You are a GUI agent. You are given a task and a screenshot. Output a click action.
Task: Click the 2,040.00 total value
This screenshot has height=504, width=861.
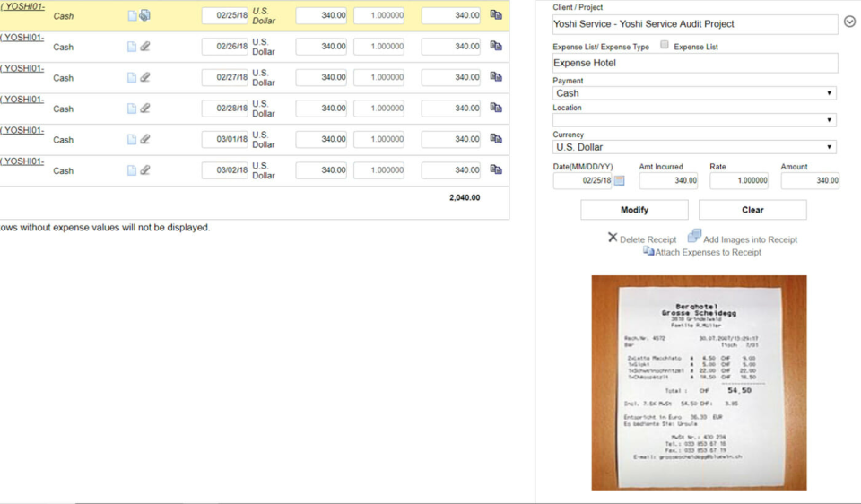(x=465, y=197)
